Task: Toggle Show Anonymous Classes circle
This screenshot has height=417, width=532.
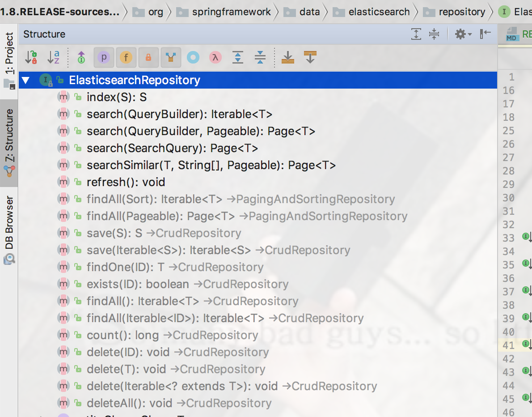Action: point(193,57)
